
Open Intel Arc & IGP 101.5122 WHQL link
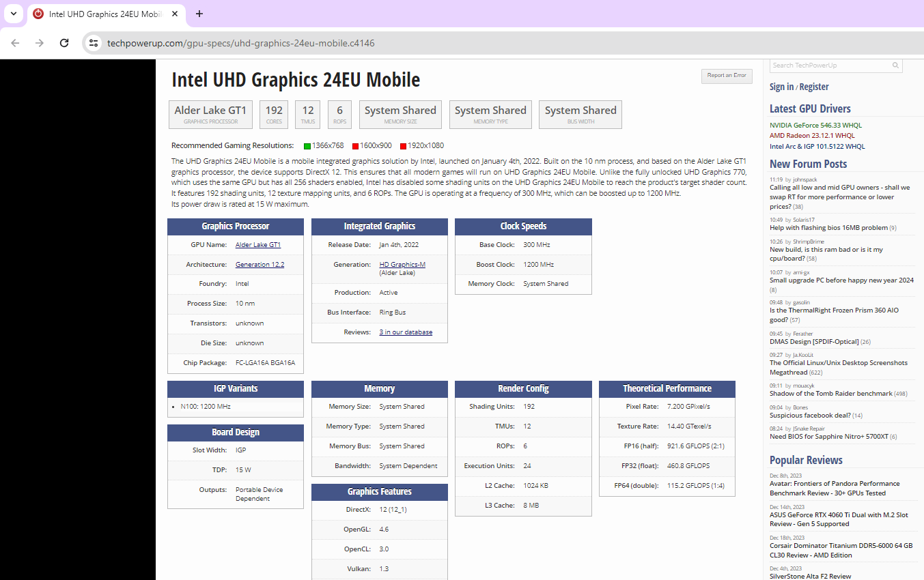point(817,146)
